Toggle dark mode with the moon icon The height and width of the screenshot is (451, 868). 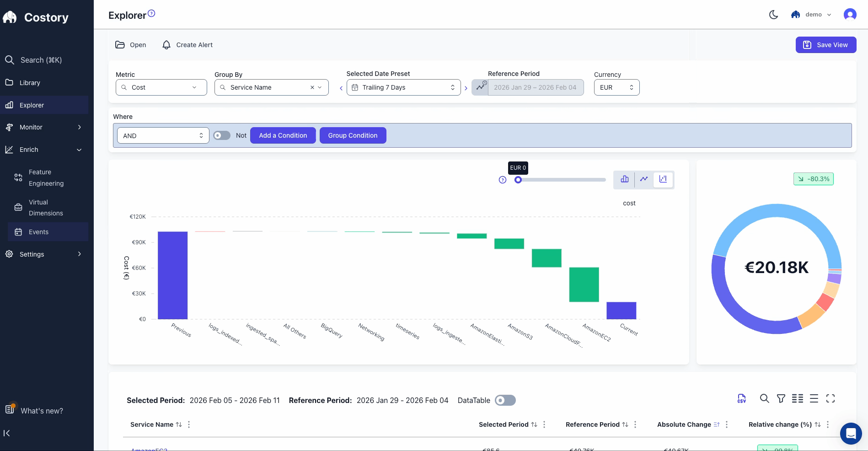[773, 14]
